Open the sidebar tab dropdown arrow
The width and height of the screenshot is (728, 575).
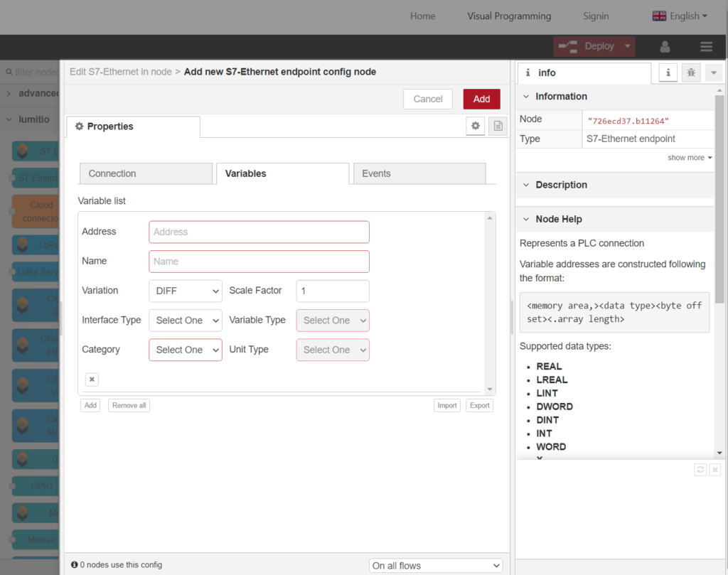pos(714,72)
